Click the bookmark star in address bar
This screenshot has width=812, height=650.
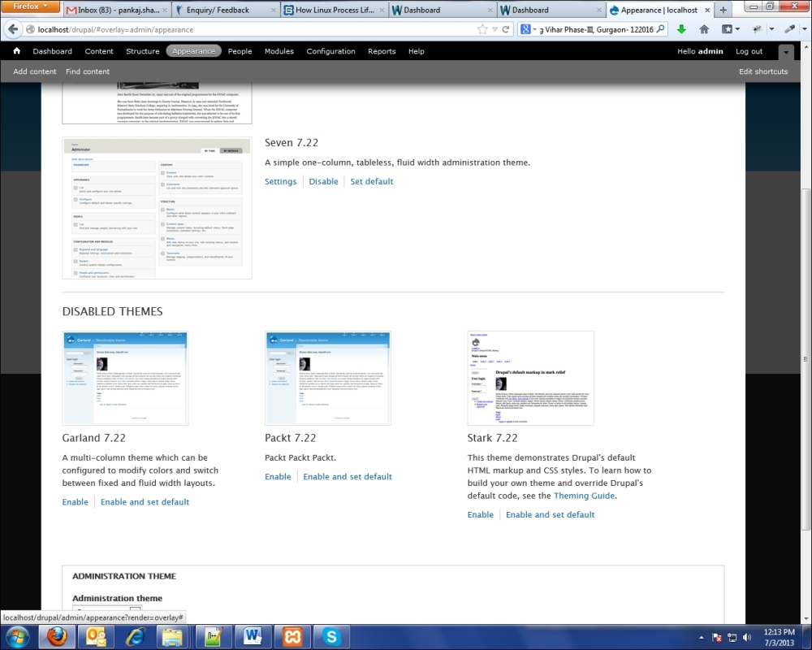tap(482, 29)
